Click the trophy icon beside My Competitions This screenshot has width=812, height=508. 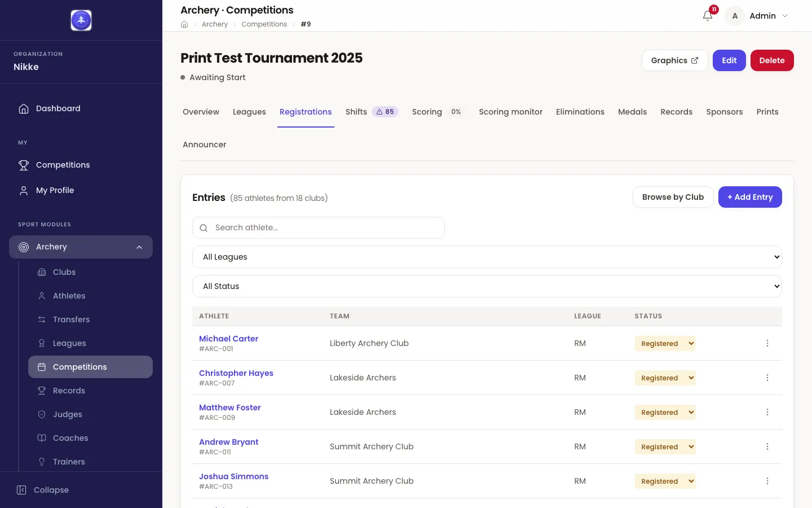tap(24, 165)
